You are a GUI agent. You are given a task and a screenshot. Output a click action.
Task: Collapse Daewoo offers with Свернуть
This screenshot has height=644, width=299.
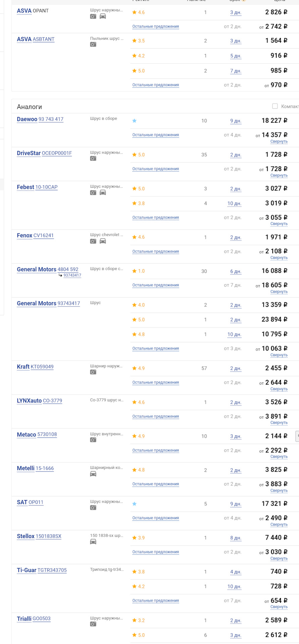coord(279,142)
